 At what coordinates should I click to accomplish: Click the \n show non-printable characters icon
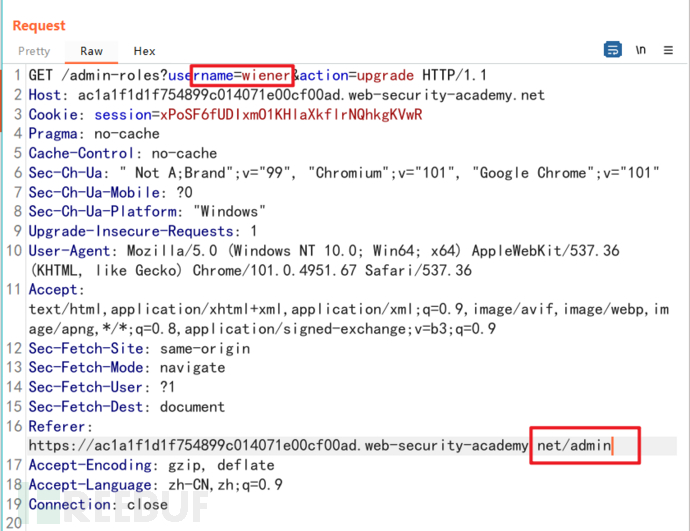[x=641, y=49]
